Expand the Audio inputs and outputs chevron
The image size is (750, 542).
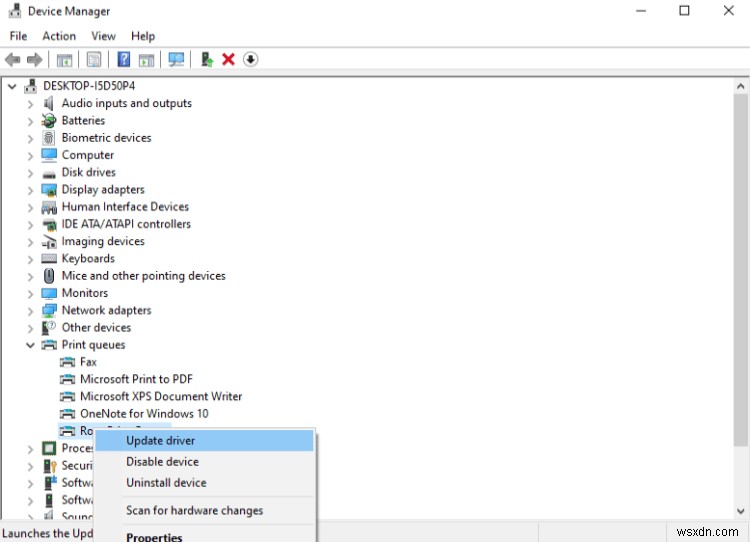tap(30, 104)
